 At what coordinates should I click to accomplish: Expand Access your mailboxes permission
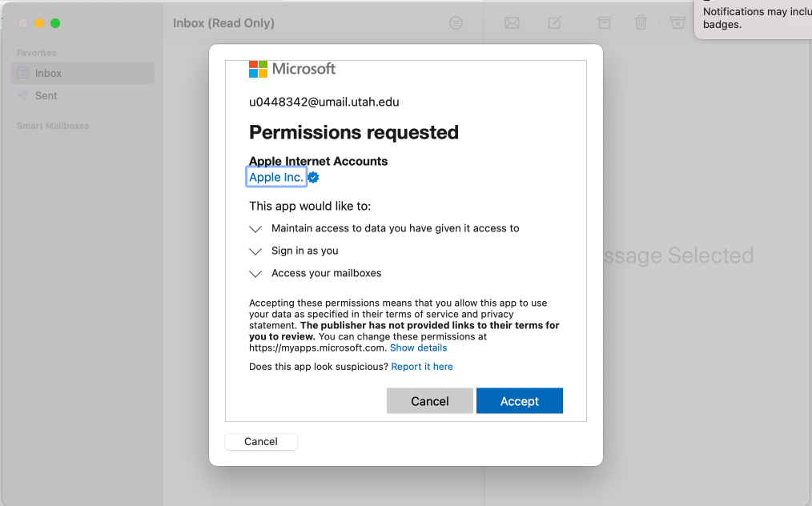click(x=255, y=274)
